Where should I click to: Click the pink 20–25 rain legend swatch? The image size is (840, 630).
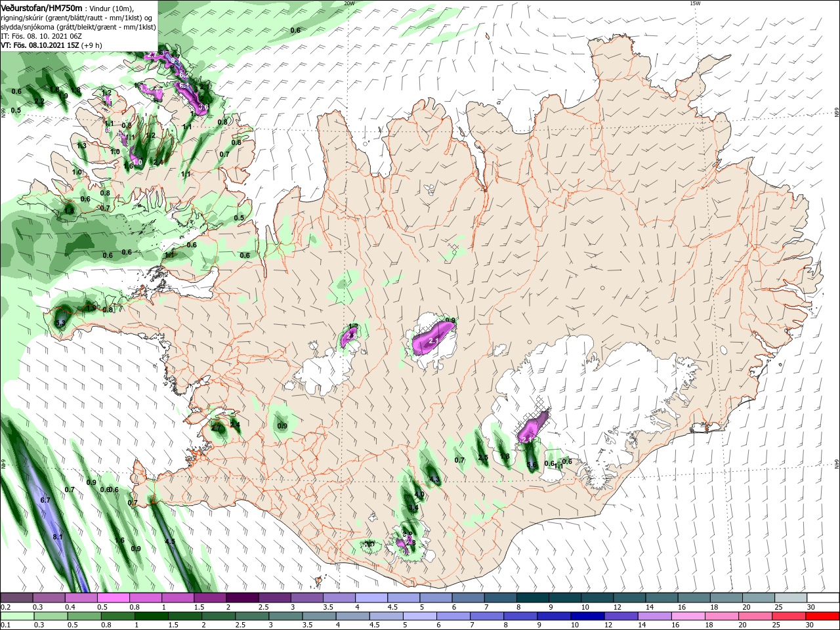[755, 616]
